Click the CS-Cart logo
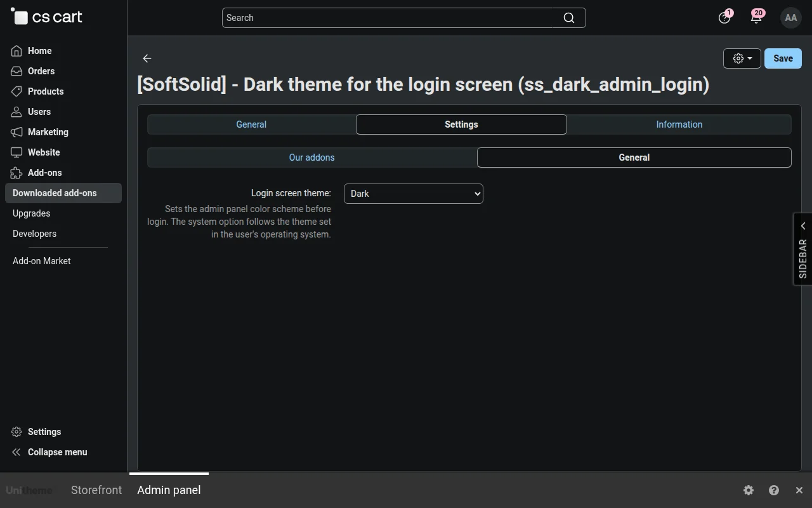Viewport: 812px width, 508px height. (46, 17)
